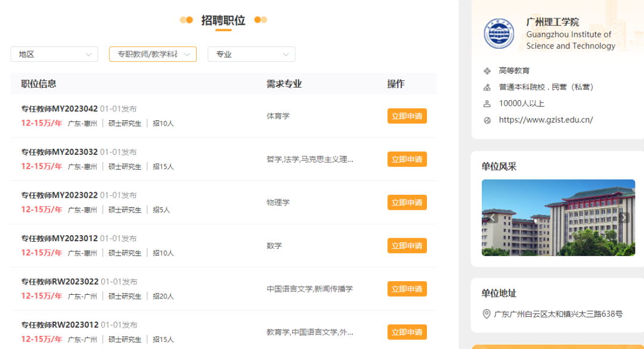Open job listing 专任教师RW2023012

pyautogui.click(x=60, y=325)
